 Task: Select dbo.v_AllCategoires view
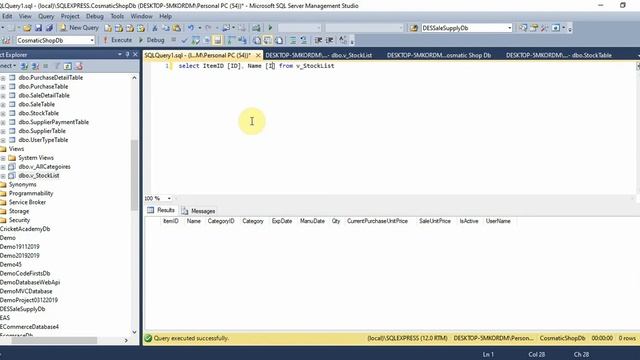point(44,167)
